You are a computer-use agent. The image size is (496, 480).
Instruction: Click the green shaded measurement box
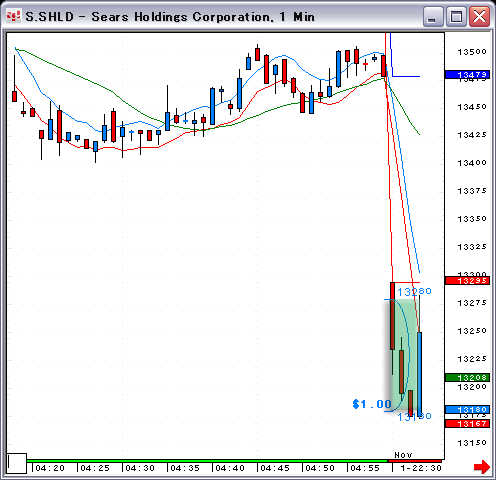coord(404,355)
